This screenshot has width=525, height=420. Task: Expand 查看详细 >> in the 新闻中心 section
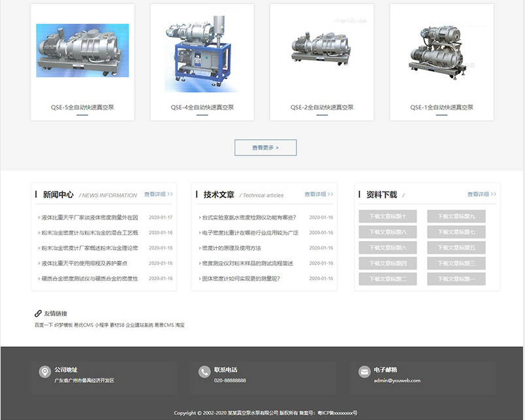[x=158, y=194]
